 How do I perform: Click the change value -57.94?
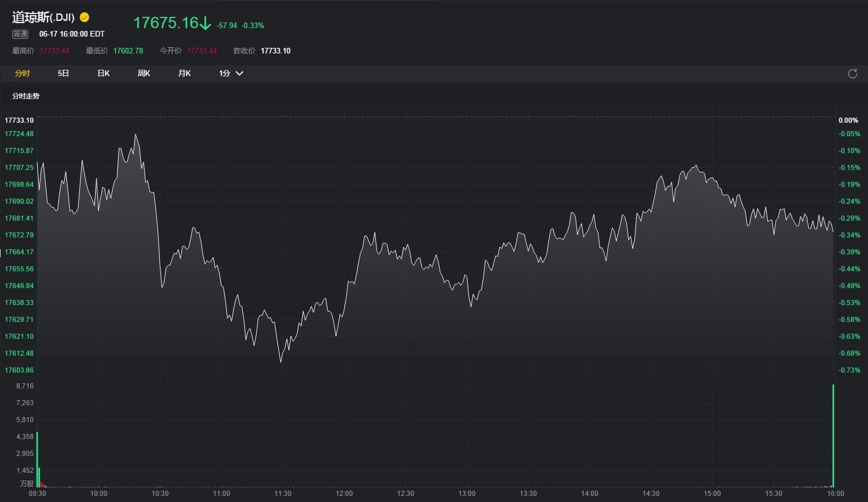227,25
